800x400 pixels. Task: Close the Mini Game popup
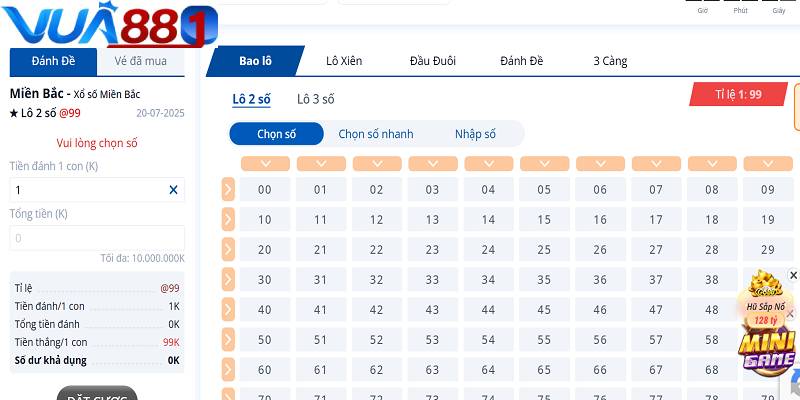[x=794, y=275]
